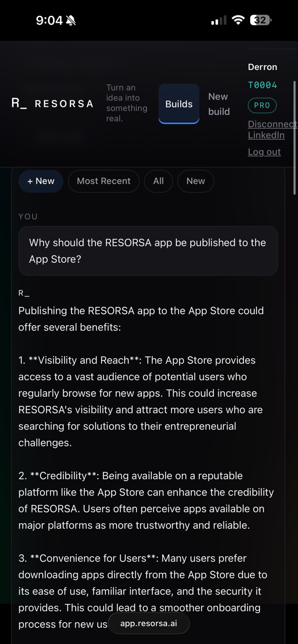Click the + New chat button
The image size is (298, 644).
click(41, 181)
